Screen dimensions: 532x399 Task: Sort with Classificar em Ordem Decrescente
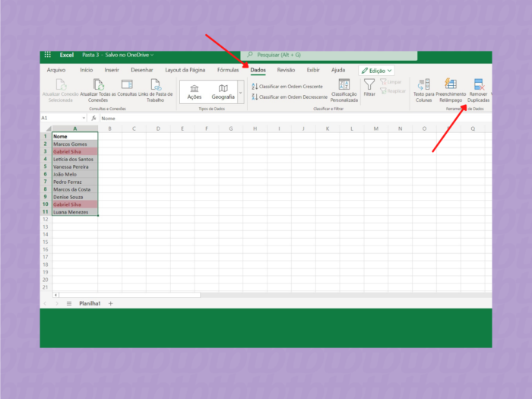click(x=290, y=97)
